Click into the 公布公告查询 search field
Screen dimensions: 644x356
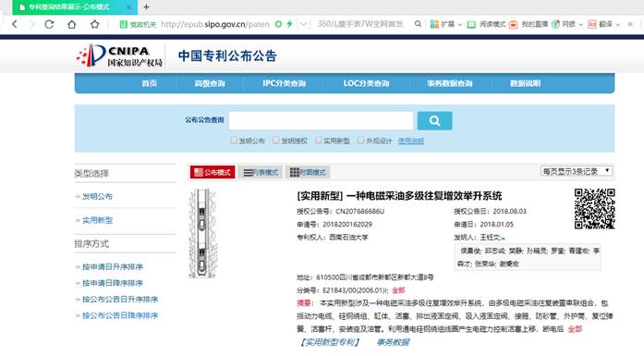point(322,120)
